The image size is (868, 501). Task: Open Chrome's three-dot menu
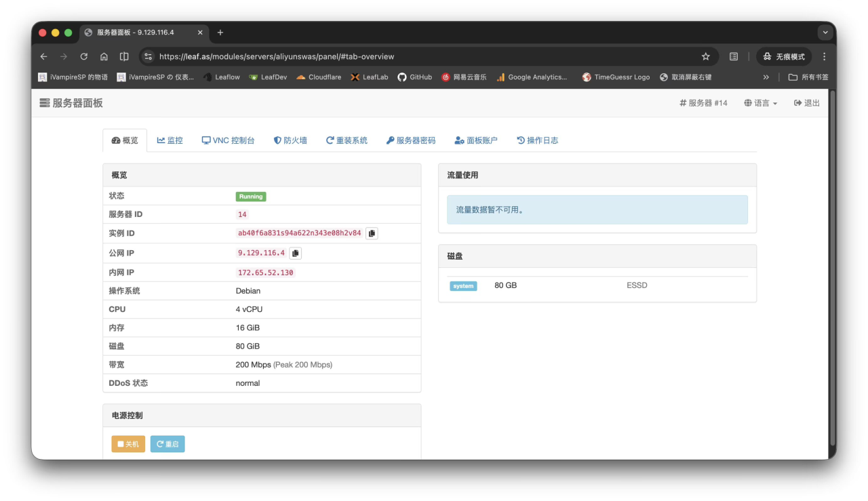[x=825, y=57]
